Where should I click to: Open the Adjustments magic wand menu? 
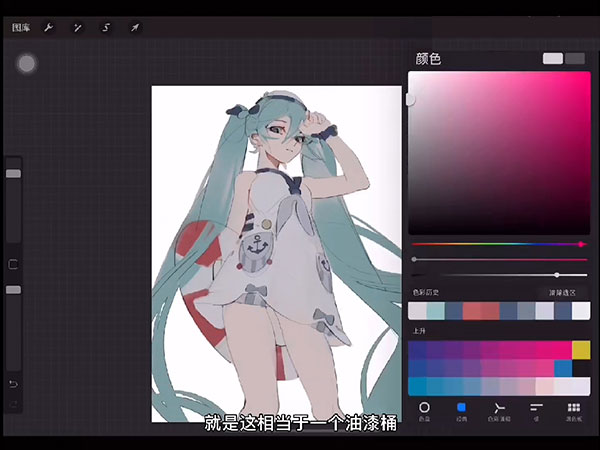point(76,27)
